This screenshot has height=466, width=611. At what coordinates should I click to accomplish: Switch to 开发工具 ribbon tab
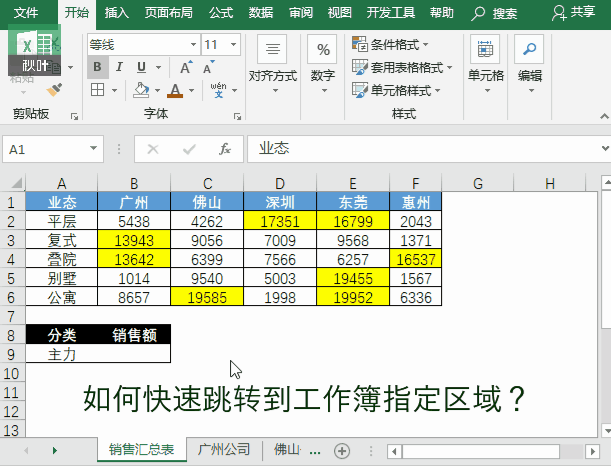[390, 13]
